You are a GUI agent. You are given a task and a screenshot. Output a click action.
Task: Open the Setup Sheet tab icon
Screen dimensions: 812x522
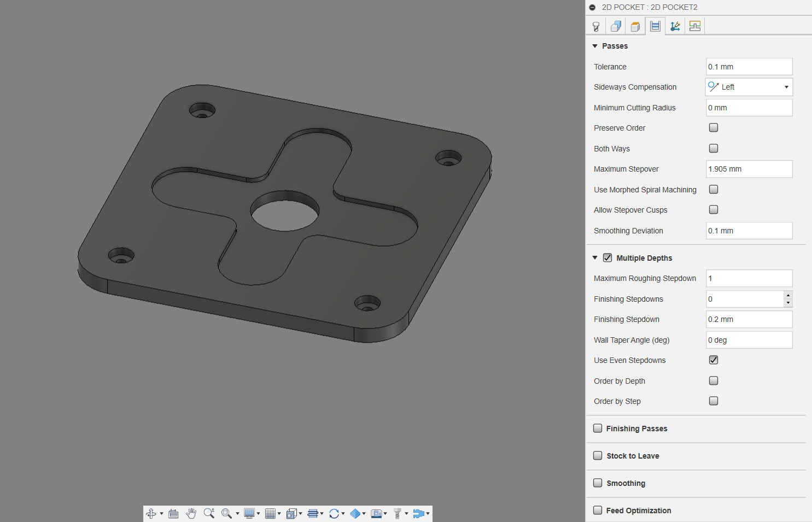point(695,26)
